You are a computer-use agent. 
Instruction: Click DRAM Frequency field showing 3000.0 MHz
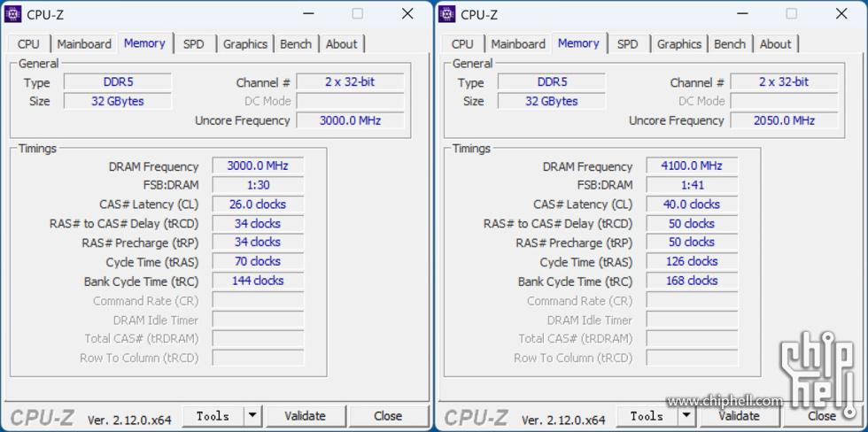[x=258, y=166]
